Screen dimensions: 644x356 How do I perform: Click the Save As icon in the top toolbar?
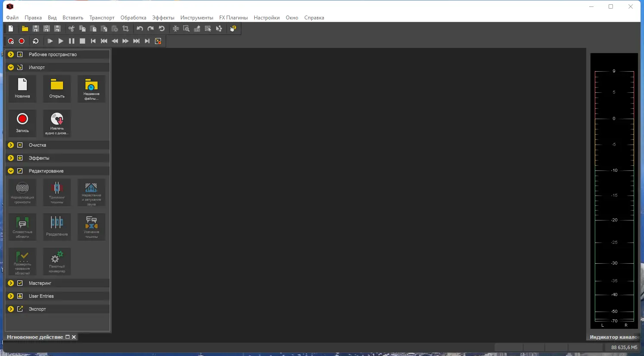pos(47,28)
